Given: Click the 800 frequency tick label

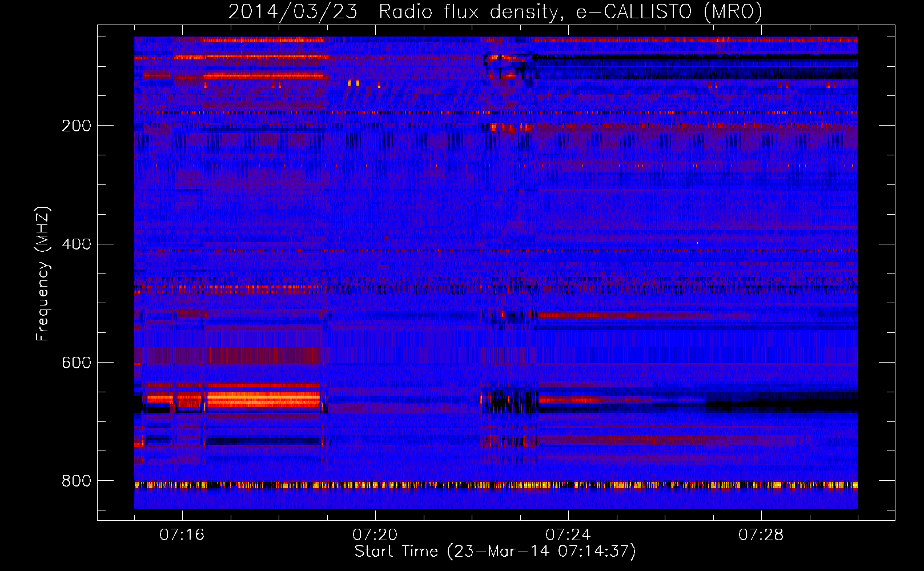Looking at the screenshot, I should coord(76,481).
